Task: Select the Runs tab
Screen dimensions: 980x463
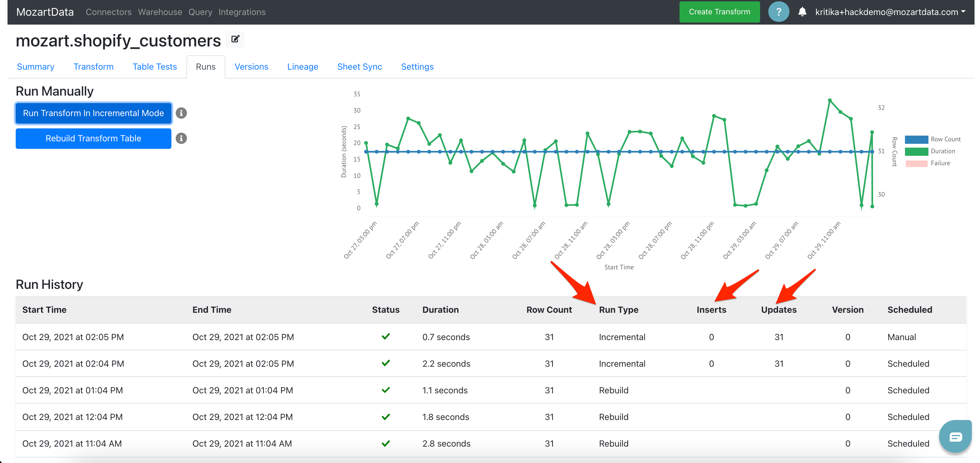Action: [206, 67]
